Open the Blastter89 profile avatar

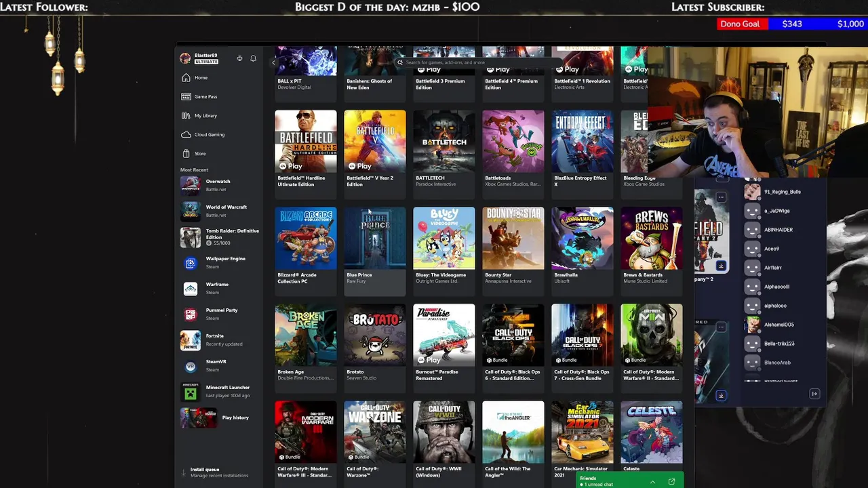(x=185, y=58)
